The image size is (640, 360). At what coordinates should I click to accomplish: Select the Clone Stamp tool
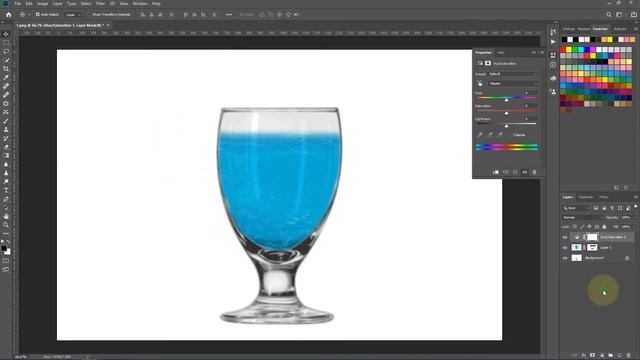pyautogui.click(x=6, y=129)
